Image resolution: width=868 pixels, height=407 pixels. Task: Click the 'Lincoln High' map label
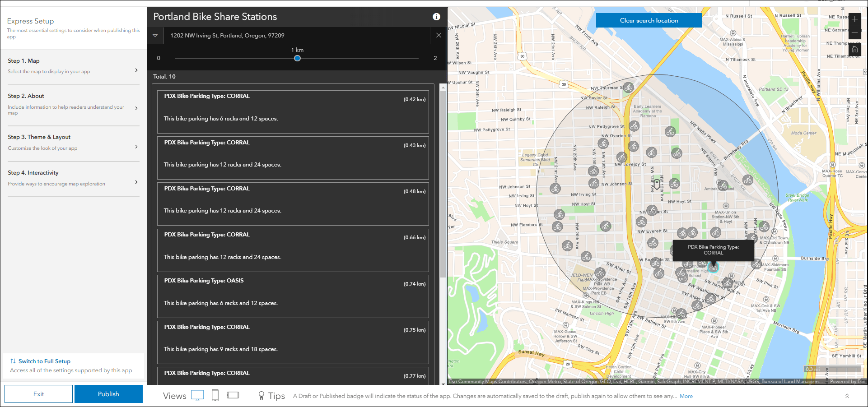(x=602, y=313)
